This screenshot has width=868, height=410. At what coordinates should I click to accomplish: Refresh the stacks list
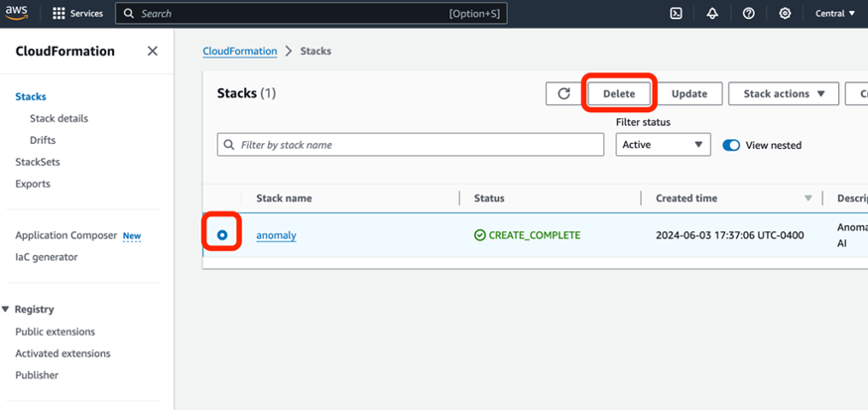coord(563,93)
